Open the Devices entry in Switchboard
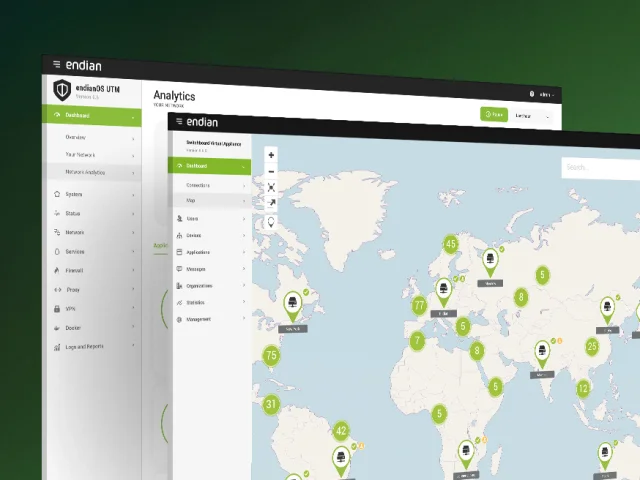 210,236
